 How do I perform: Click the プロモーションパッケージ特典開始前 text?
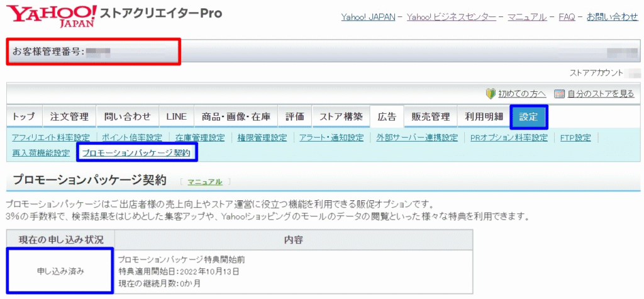coord(182,259)
